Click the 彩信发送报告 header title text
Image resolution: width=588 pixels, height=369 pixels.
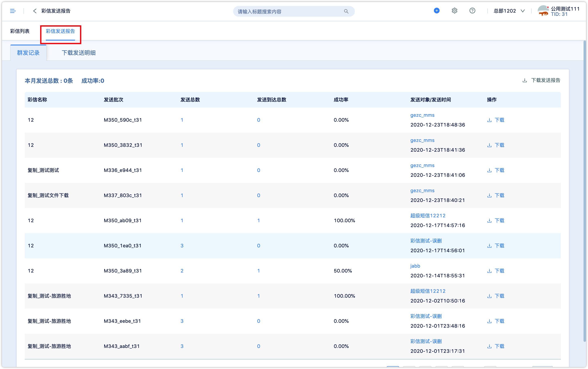pos(56,11)
